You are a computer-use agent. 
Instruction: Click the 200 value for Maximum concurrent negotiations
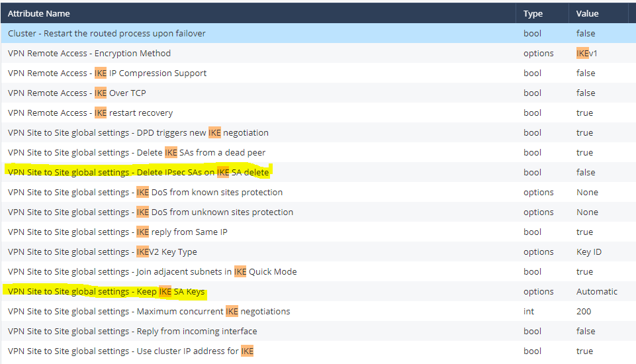584,312
